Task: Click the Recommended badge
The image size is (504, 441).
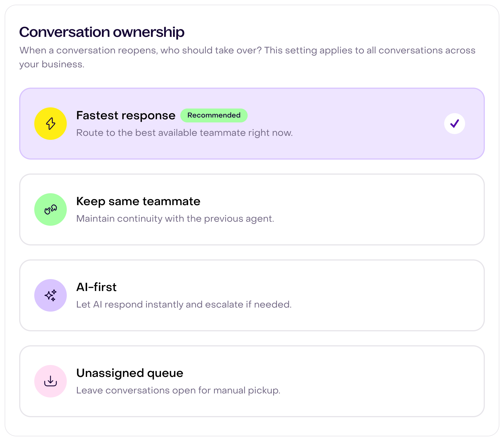Action: tap(214, 115)
